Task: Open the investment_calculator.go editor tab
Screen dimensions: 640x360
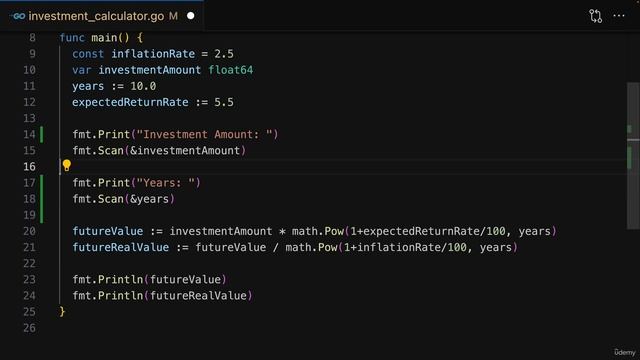Action: coord(102,16)
